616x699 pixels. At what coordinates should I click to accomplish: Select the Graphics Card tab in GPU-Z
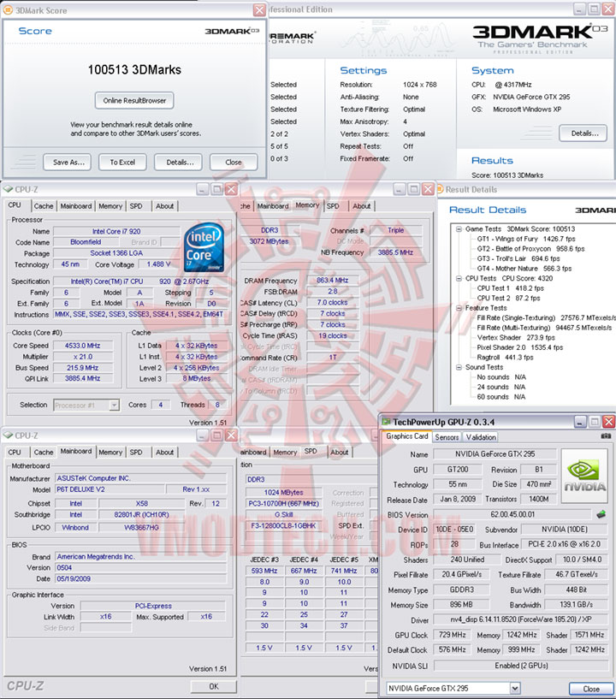(407, 436)
